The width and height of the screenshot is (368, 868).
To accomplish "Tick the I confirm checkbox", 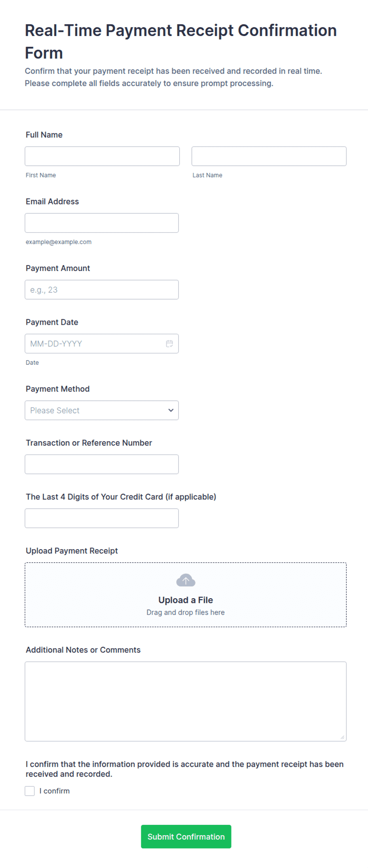I will click(x=30, y=791).
